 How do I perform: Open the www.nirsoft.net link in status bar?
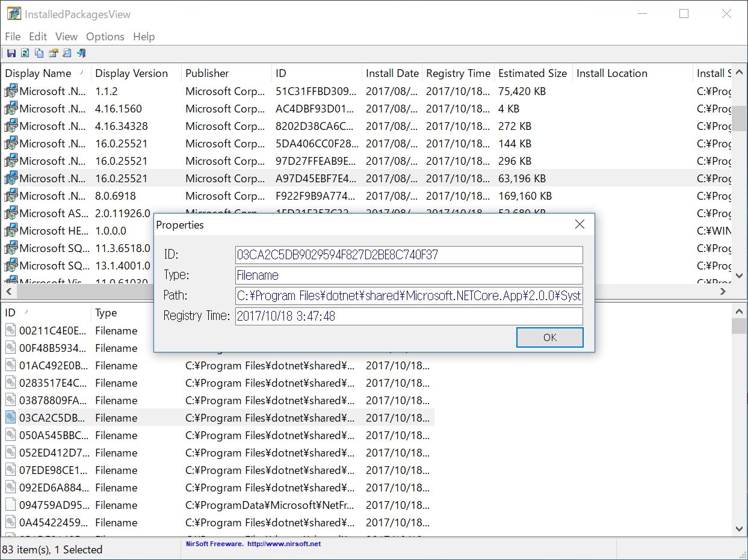283,544
